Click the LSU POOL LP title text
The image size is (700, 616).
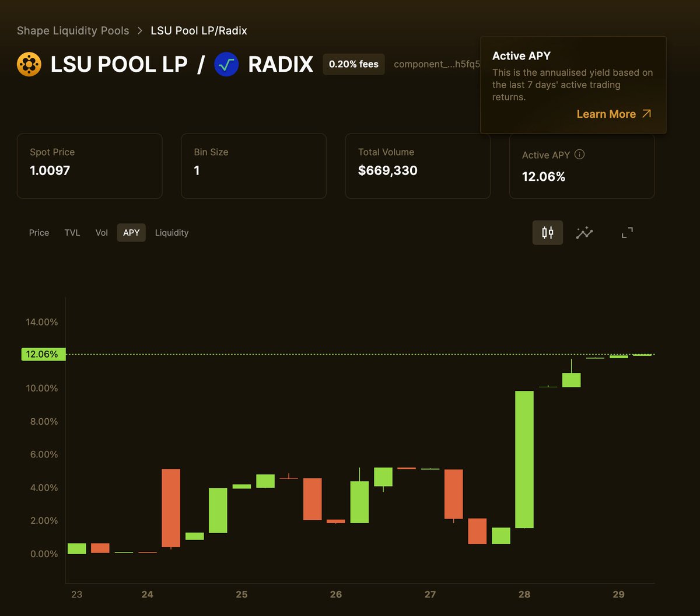[x=119, y=65]
